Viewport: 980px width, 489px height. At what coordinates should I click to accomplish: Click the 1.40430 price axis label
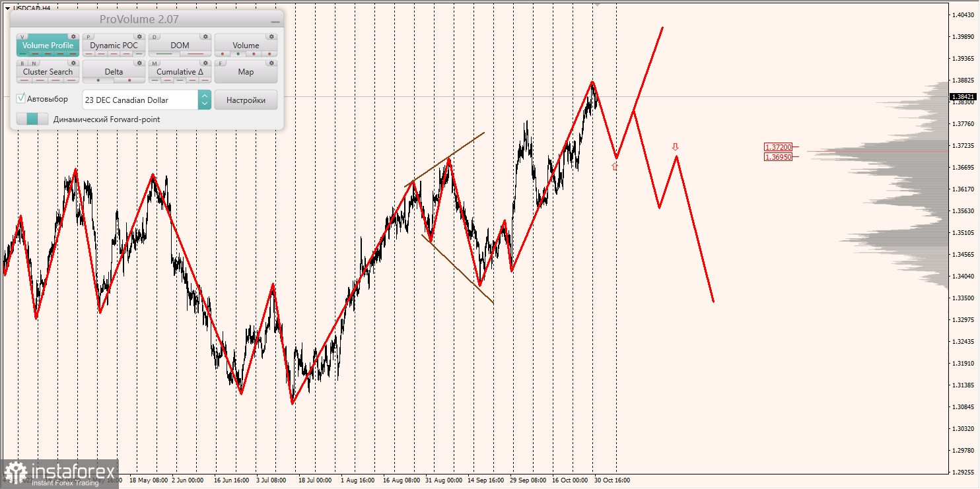[964, 15]
